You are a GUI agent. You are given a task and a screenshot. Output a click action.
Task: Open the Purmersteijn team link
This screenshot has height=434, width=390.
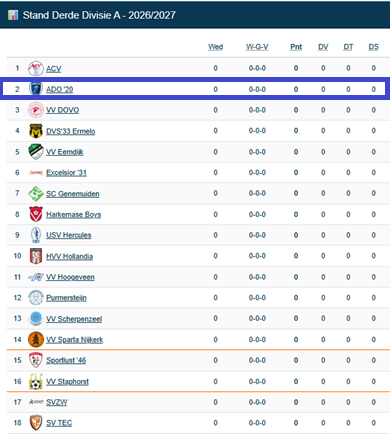pos(66,298)
